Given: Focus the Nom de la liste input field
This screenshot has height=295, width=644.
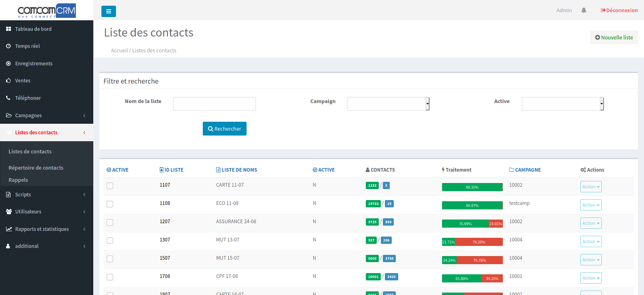Looking at the screenshot, I should click(215, 104).
